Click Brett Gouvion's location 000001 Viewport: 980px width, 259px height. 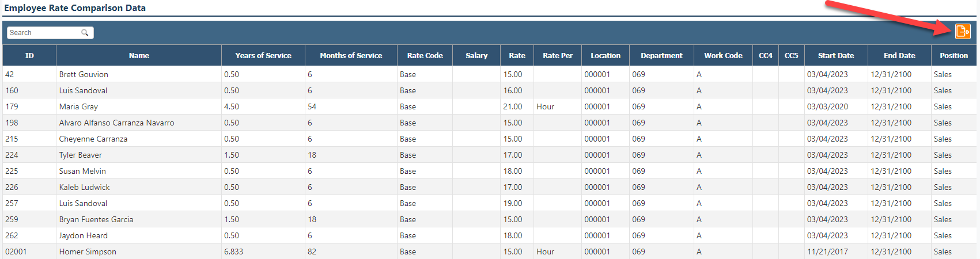[x=597, y=74]
